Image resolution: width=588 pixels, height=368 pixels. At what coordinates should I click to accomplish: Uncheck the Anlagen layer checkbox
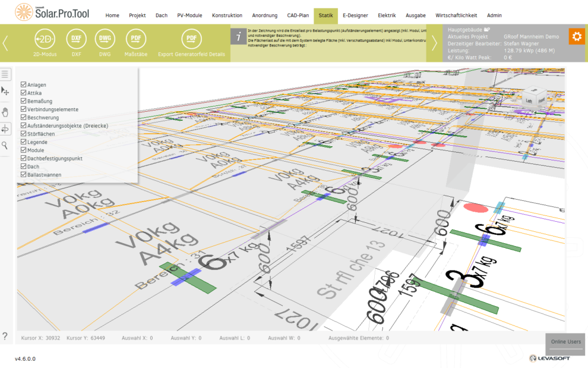tap(24, 85)
